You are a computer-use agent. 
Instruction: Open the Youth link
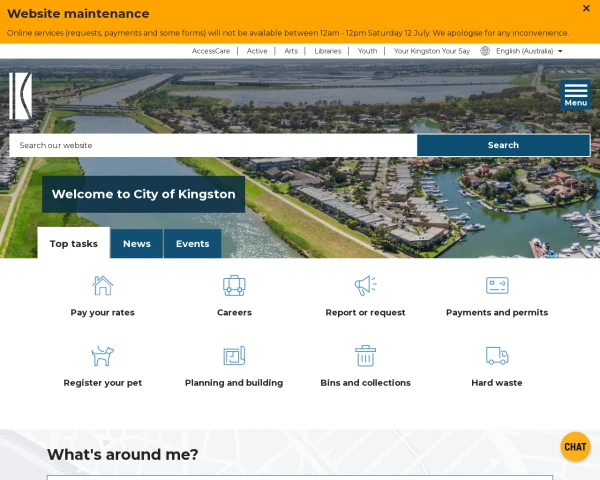pyautogui.click(x=367, y=51)
